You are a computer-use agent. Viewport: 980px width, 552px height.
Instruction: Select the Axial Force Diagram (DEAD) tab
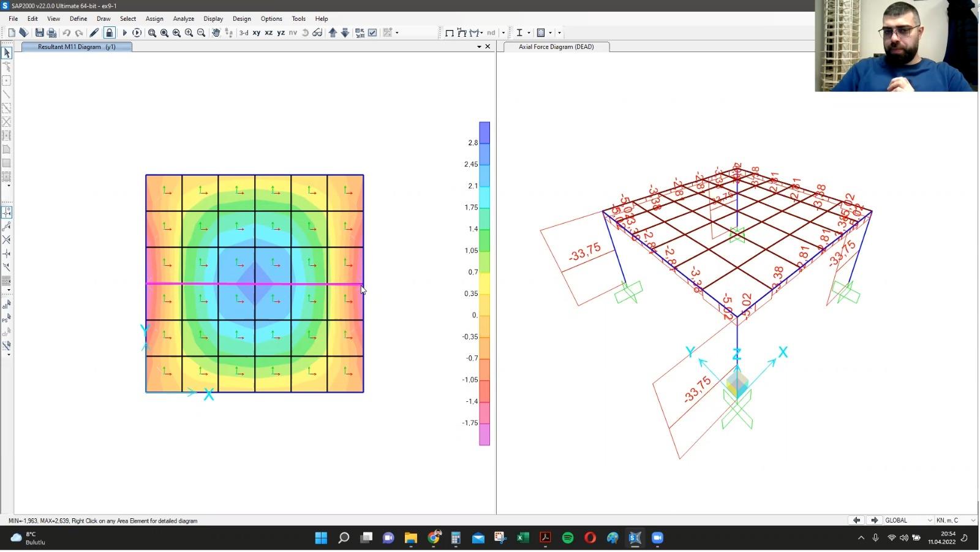pos(556,47)
